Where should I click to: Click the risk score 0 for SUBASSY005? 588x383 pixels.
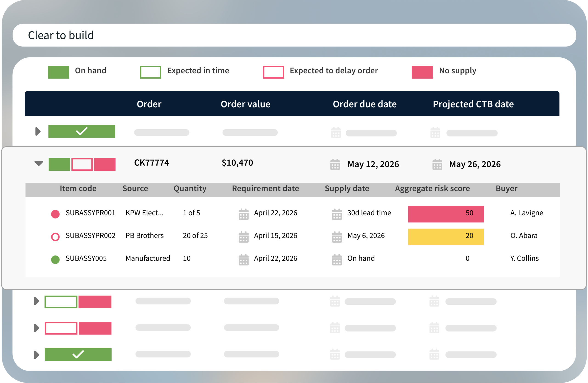467,258
